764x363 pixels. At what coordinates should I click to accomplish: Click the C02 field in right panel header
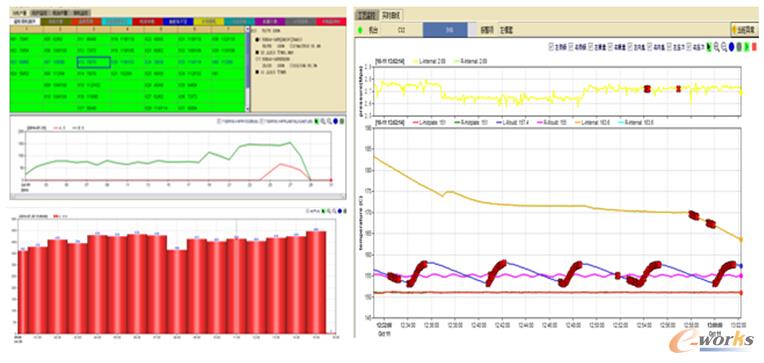(x=401, y=30)
